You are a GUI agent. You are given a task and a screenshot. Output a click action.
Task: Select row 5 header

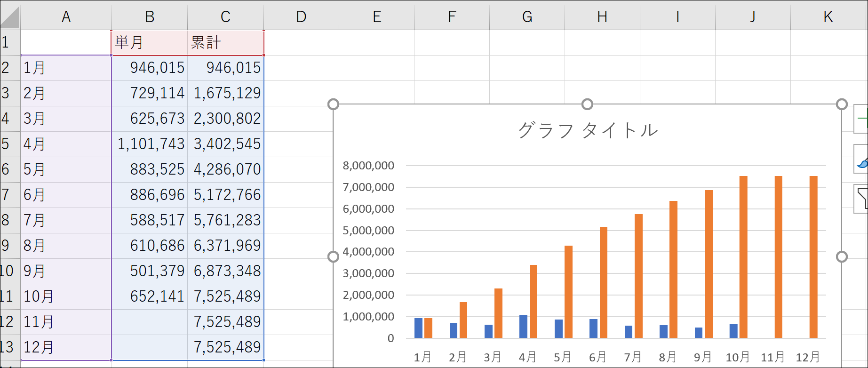(10, 144)
